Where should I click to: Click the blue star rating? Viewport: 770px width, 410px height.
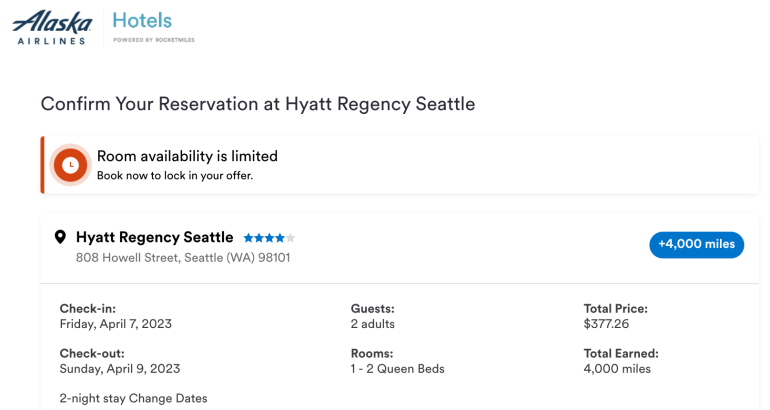coord(268,238)
